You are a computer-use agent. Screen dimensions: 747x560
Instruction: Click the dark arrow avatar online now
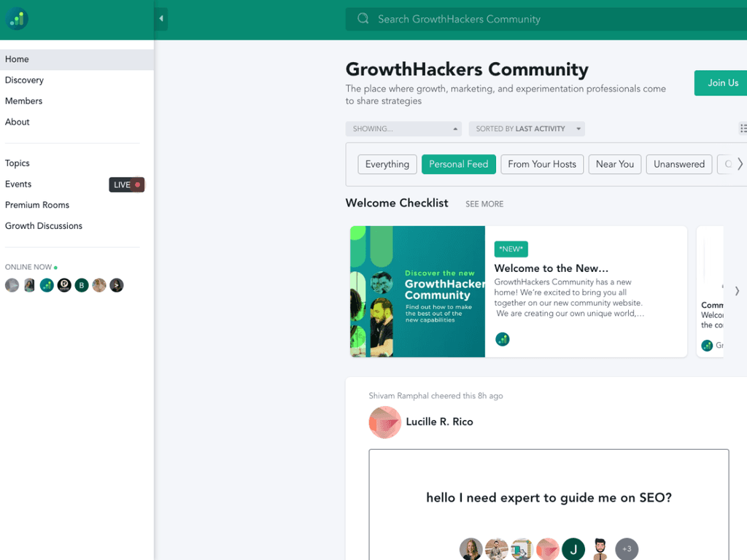pos(117,285)
